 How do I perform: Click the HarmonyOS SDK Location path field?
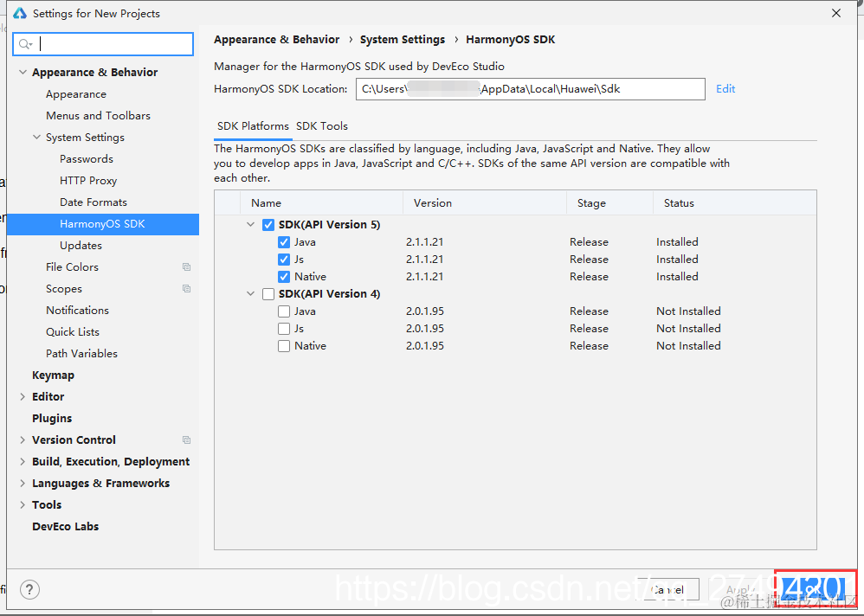[x=530, y=89]
